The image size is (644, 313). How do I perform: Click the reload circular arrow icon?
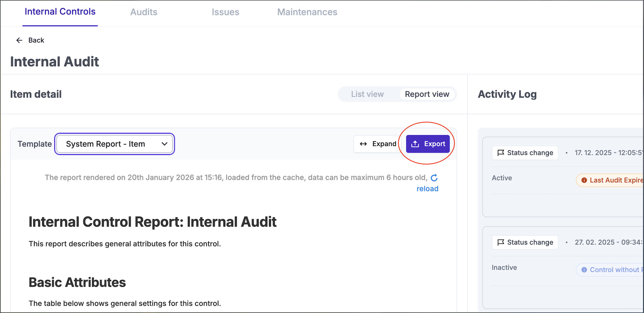tap(434, 178)
